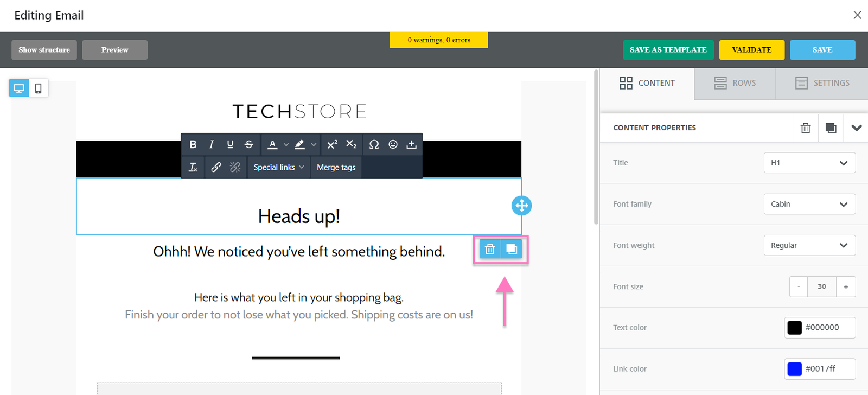This screenshot has width=868, height=395.
Task: Expand the Special links dropdown
Action: (279, 167)
